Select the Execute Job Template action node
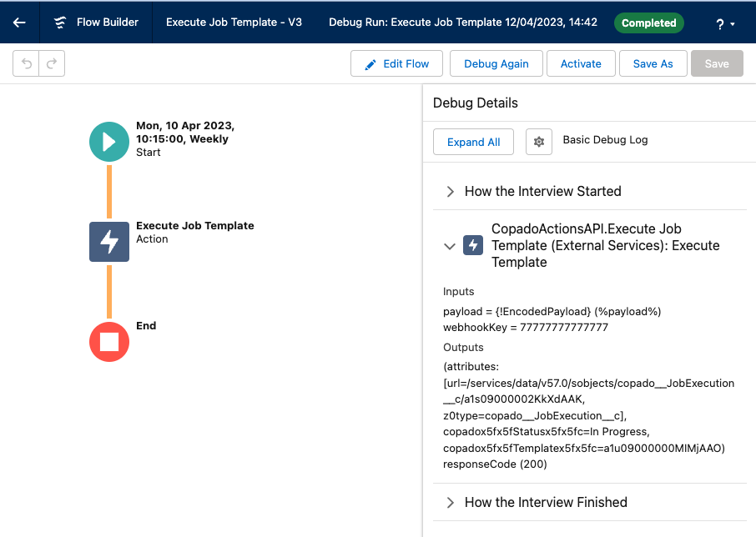This screenshot has width=756, height=537. click(108, 242)
